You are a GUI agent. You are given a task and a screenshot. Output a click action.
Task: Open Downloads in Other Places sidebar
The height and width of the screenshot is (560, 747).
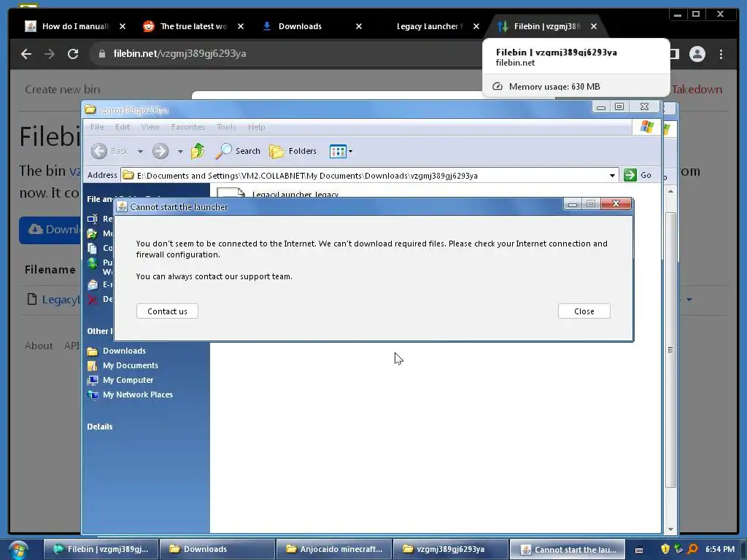124,351
